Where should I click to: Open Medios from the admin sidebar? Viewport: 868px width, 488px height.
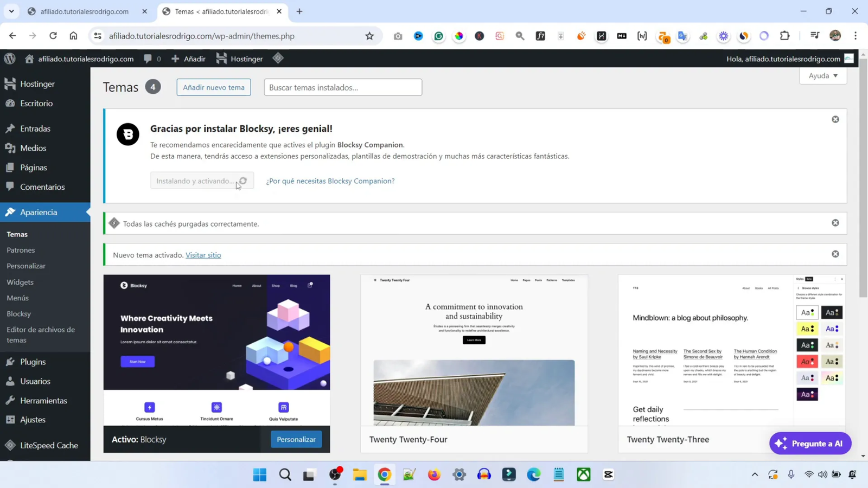point(34,147)
